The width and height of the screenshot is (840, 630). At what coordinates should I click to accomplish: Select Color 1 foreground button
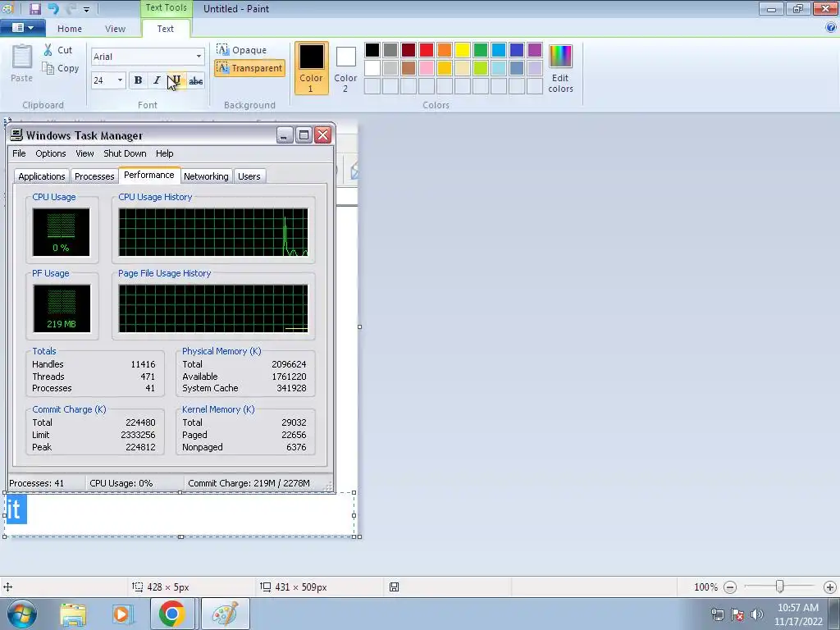coord(311,68)
